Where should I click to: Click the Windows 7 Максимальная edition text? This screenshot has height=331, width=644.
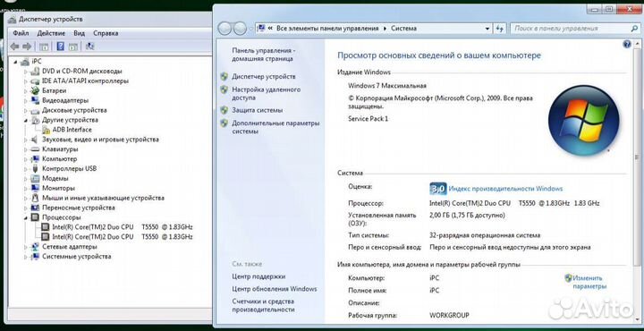387,86
